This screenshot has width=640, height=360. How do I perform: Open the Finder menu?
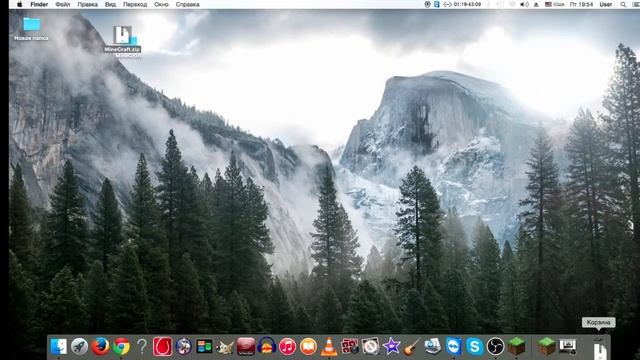pos(39,4)
